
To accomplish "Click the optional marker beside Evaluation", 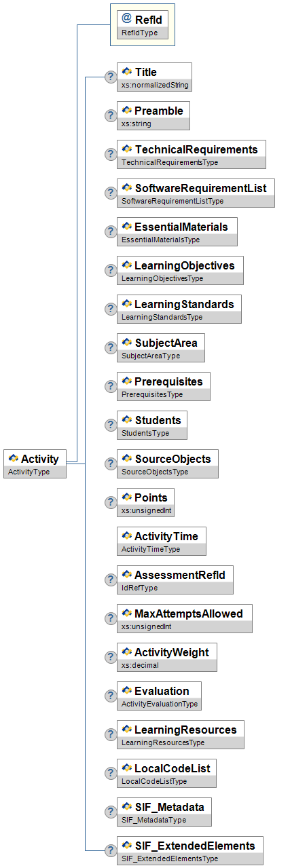I will pyautogui.click(x=111, y=696).
